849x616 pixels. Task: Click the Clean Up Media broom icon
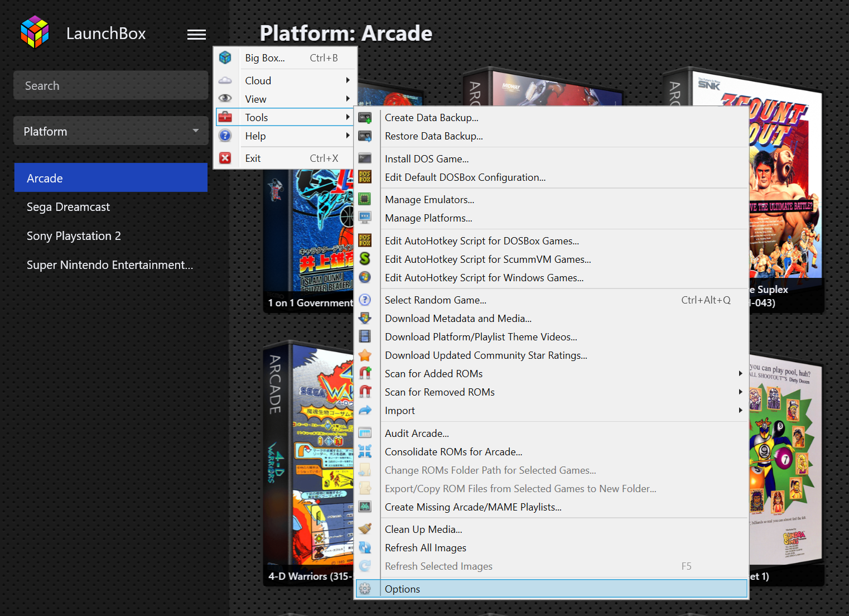(x=365, y=529)
